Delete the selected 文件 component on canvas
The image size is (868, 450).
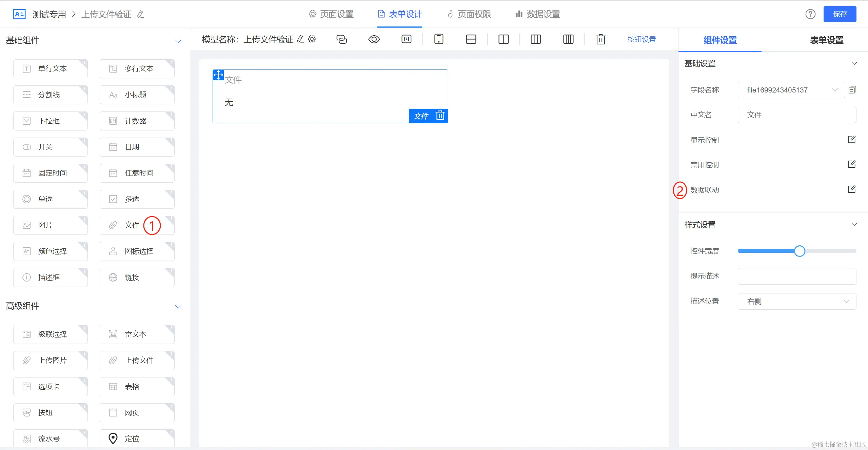coord(440,116)
